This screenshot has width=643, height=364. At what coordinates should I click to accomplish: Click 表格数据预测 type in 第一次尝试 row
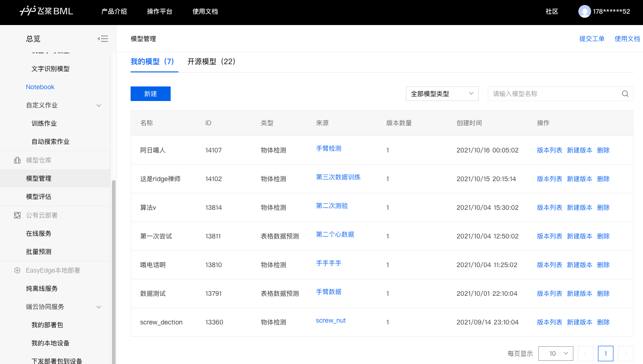[280, 236]
